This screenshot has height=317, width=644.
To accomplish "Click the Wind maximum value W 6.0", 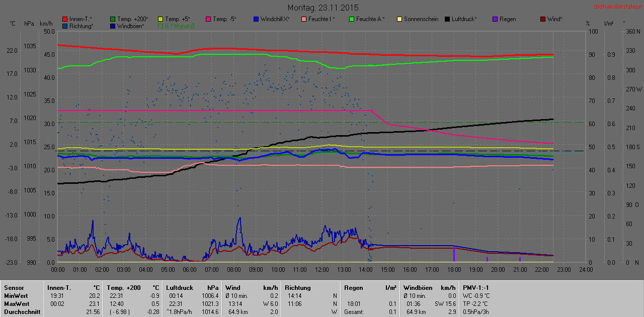I will (x=271, y=304).
